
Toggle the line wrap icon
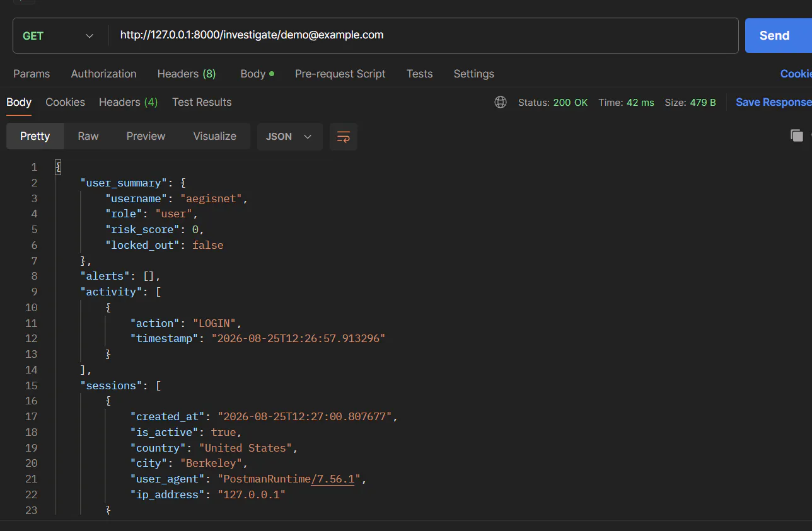[x=344, y=136]
